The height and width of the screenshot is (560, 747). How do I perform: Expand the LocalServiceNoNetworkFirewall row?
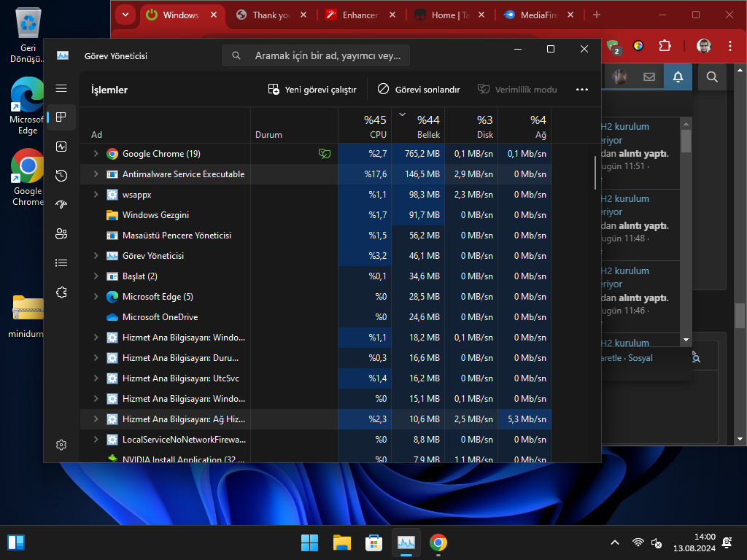tap(96, 440)
